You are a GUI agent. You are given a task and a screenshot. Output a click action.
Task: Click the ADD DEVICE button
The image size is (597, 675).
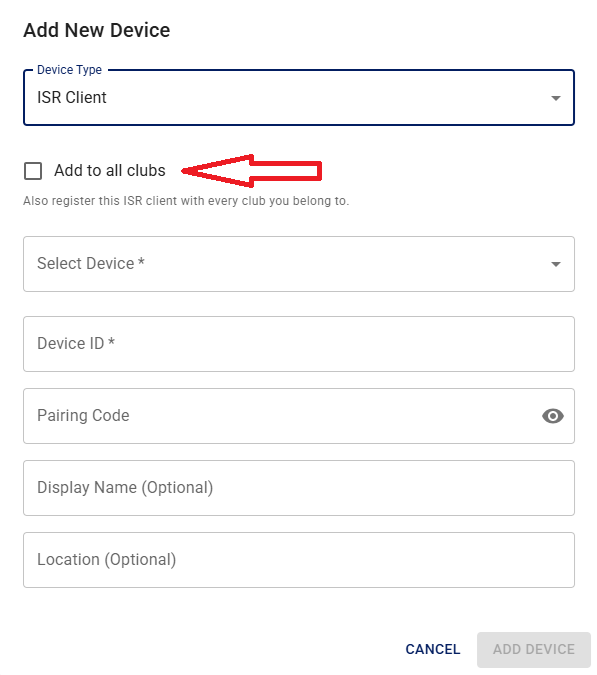[x=534, y=649]
